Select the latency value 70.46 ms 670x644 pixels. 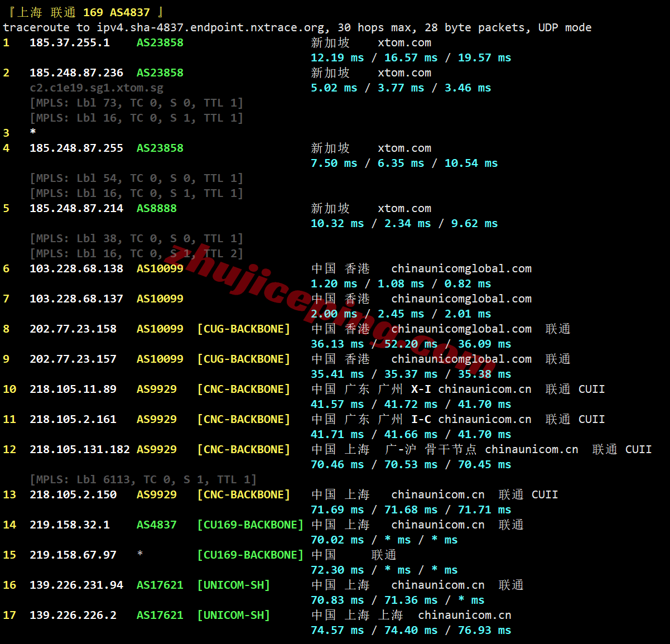click(338, 464)
